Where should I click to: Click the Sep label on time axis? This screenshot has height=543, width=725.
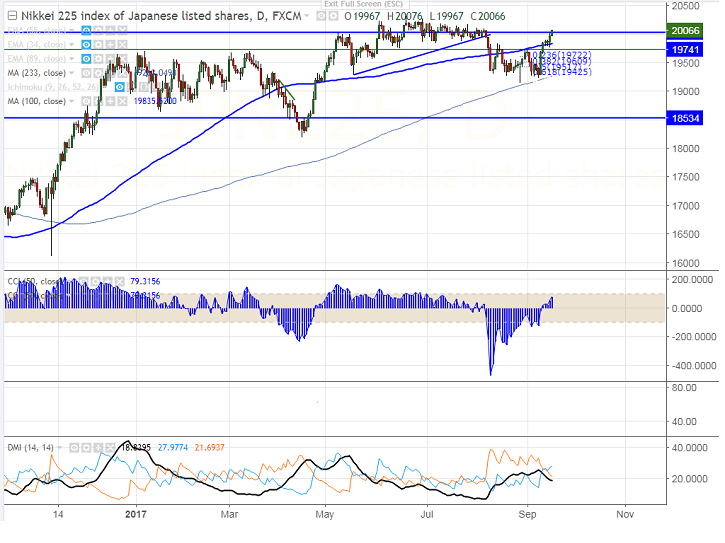[527, 514]
